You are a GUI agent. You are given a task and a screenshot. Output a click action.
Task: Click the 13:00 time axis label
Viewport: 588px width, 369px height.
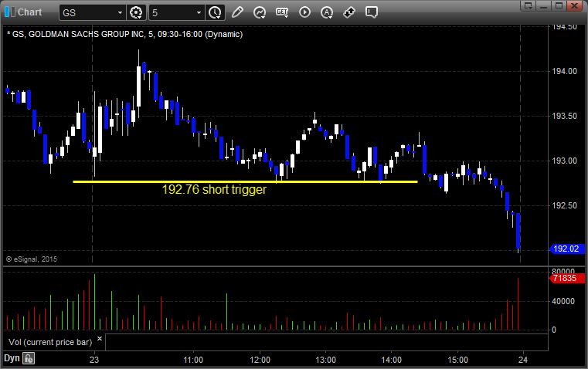pos(325,360)
